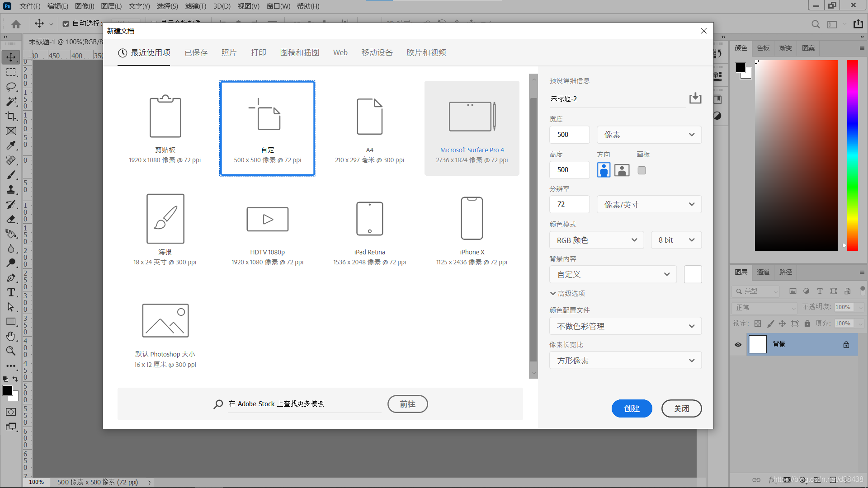Image resolution: width=868 pixels, height=488 pixels.
Task: Select the iPad Retina preset thumbnail
Action: (x=369, y=219)
